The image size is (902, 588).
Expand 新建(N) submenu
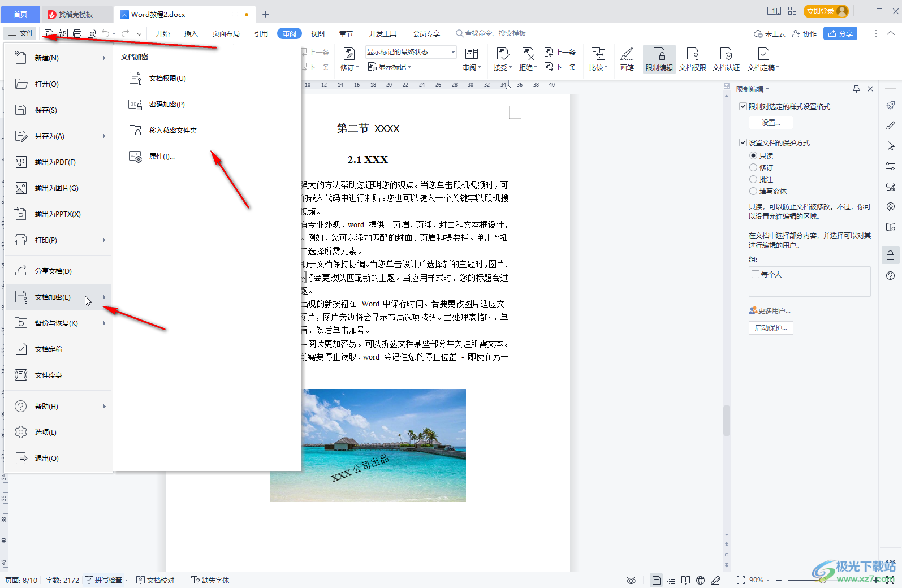pos(105,58)
